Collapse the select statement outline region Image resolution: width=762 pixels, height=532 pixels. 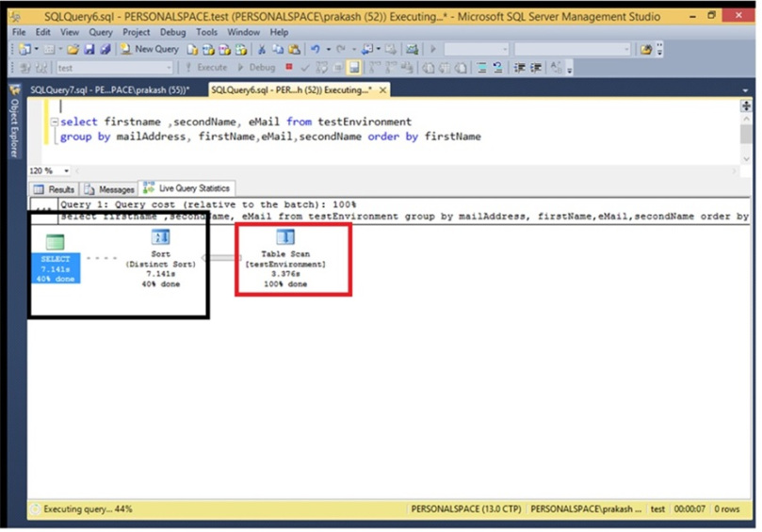click(x=55, y=122)
